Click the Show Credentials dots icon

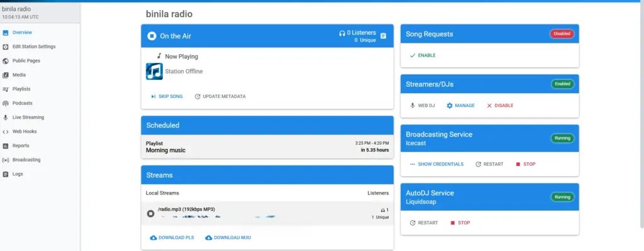click(x=413, y=164)
